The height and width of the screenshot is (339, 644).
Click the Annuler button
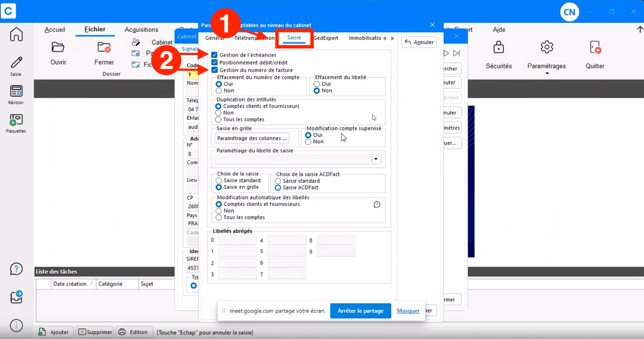pyautogui.click(x=419, y=42)
